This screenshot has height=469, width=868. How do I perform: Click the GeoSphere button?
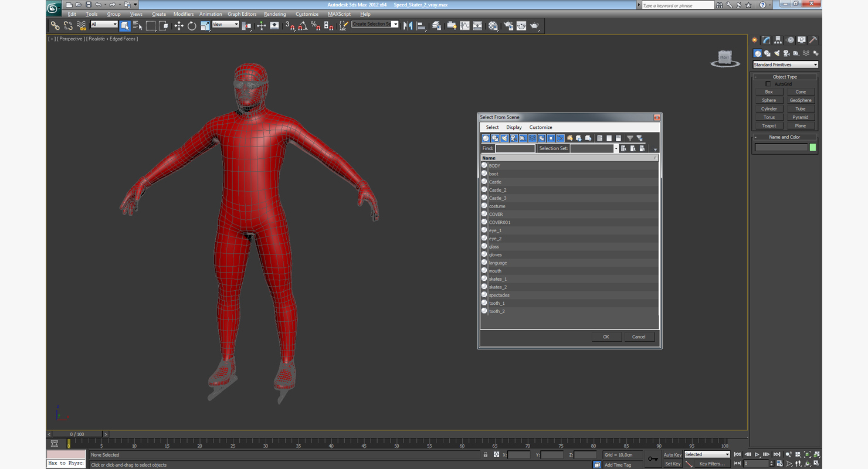click(801, 100)
